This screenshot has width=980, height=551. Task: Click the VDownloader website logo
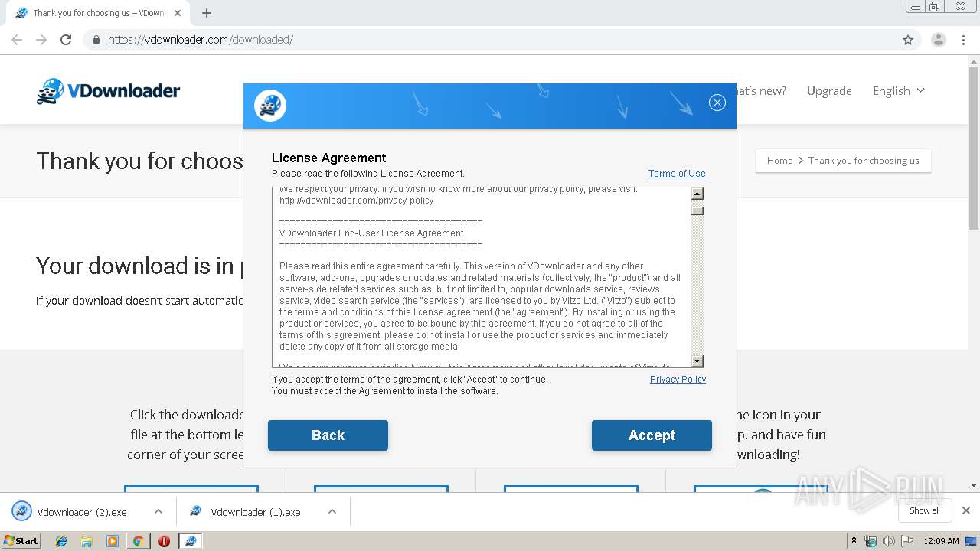click(108, 90)
